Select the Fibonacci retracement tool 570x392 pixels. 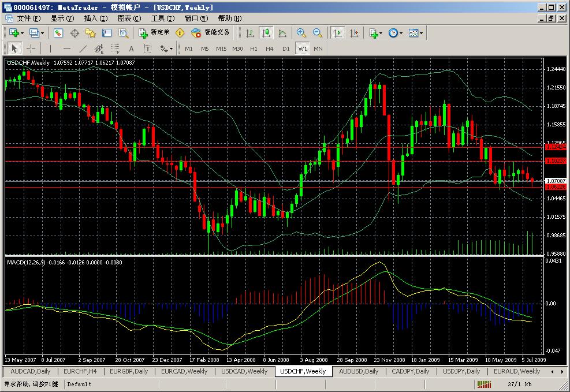(115, 48)
